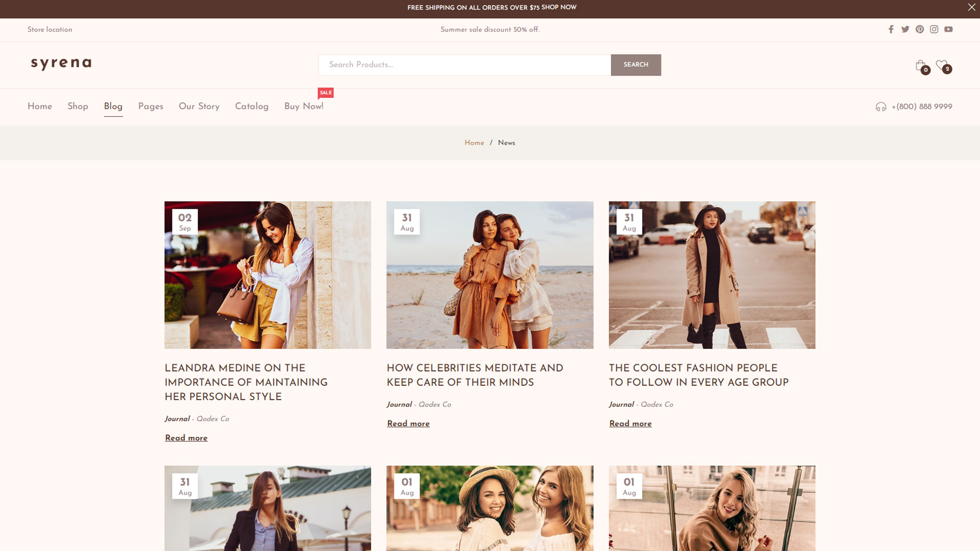Image resolution: width=980 pixels, height=551 pixels.
Task: Click the Leandra Medine article photo
Action: 267,275
